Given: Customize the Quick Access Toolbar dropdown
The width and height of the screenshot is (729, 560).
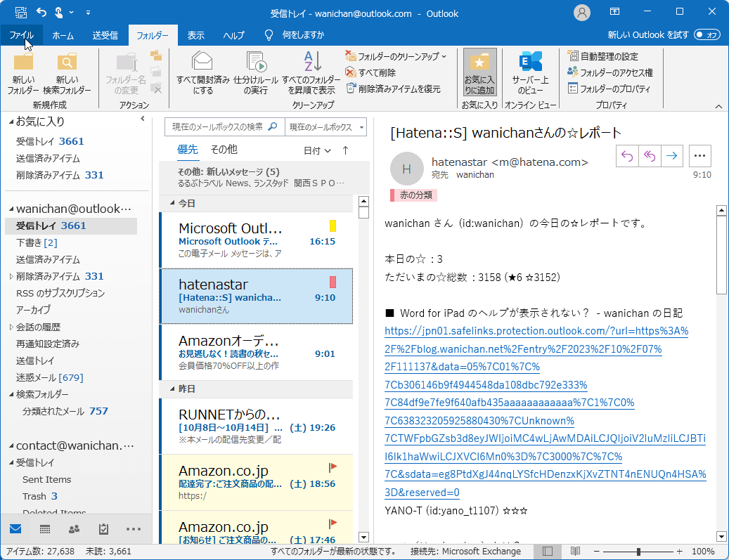Looking at the screenshot, I should click(x=88, y=13).
